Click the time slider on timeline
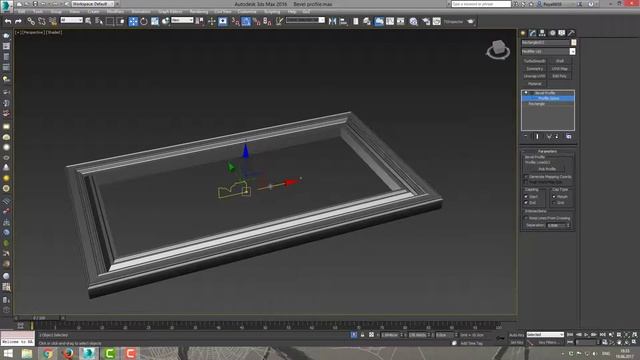640x360 pixels. pos(39,318)
